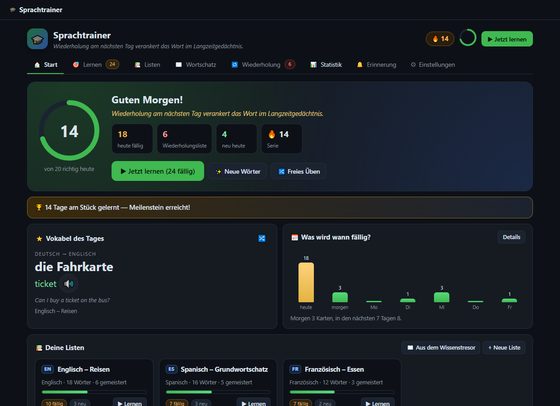
Task: Click the 14 Tage am Stück milestone banner
Action: (280, 207)
